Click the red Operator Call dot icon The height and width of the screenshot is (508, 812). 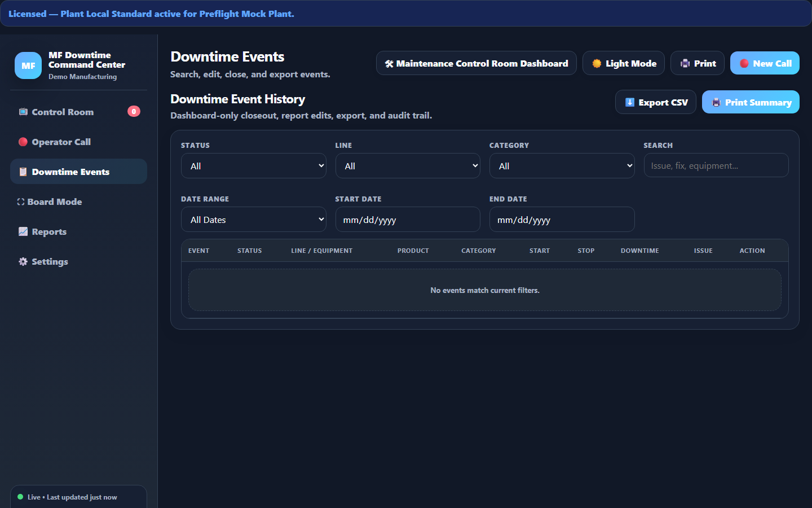point(23,142)
